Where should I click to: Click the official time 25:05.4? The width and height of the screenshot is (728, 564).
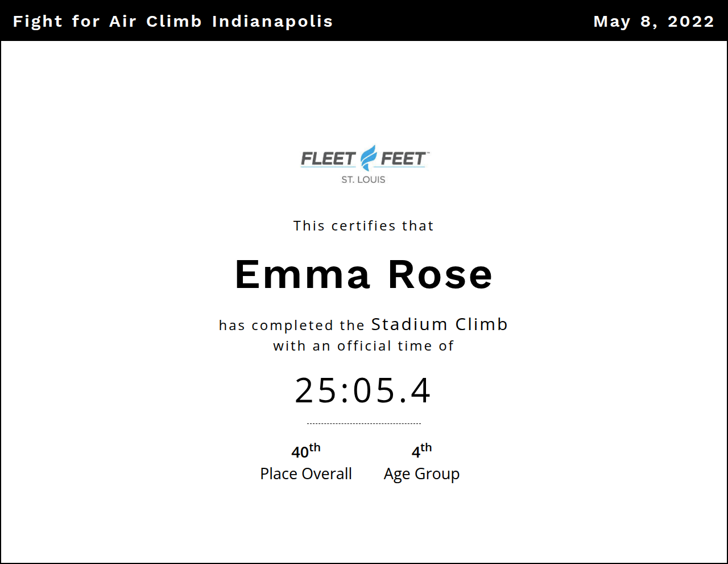(363, 390)
